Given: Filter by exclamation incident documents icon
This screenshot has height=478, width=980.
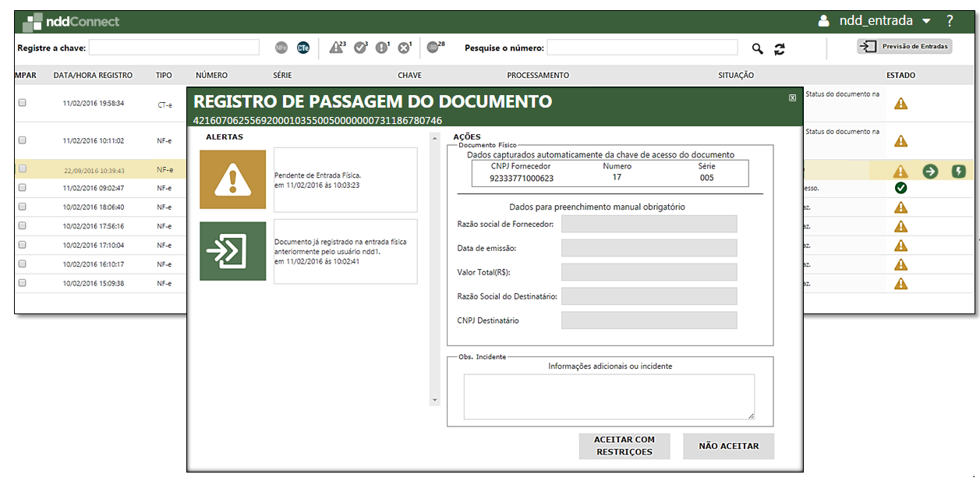Looking at the screenshot, I should click(x=382, y=48).
